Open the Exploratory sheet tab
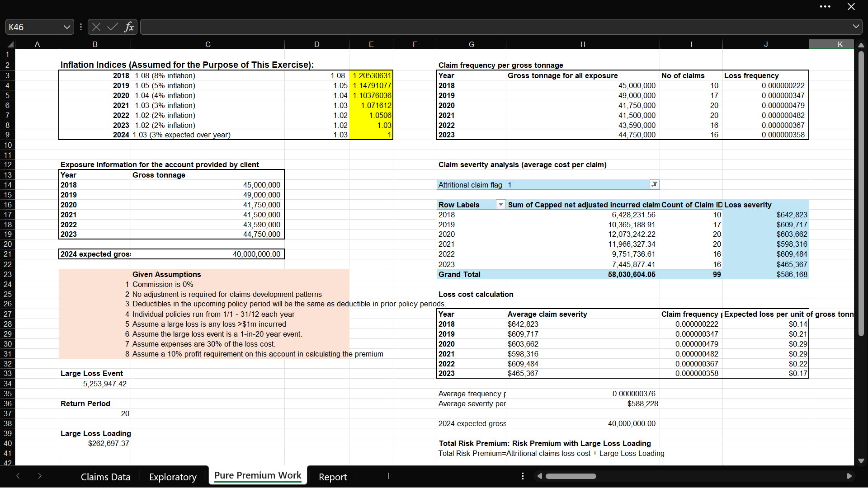Screen dimensions: 868x488 pyautogui.click(x=173, y=477)
